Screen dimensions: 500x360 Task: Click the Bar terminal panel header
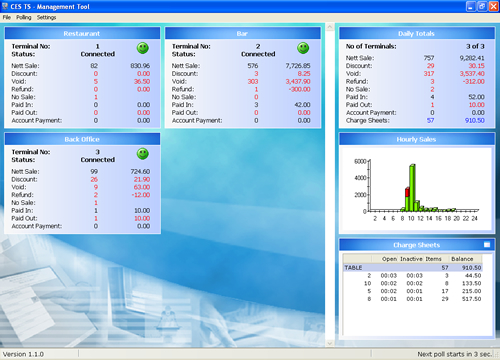243,33
